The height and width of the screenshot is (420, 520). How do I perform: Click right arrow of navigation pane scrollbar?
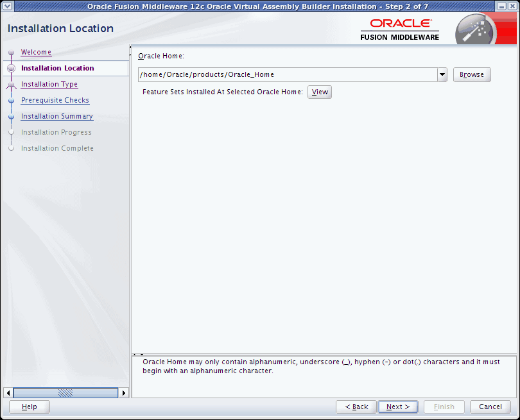[x=124, y=393]
